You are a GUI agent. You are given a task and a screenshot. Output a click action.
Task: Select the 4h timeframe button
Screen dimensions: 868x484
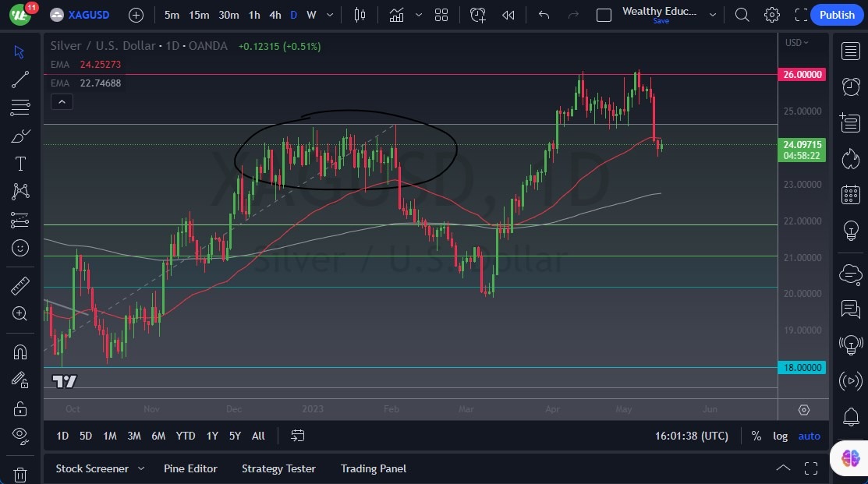pos(275,15)
